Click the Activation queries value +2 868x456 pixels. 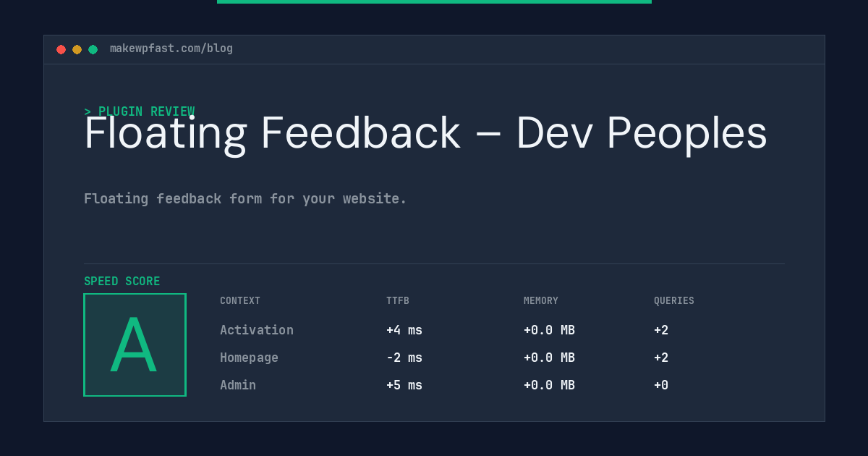[661, 330]
